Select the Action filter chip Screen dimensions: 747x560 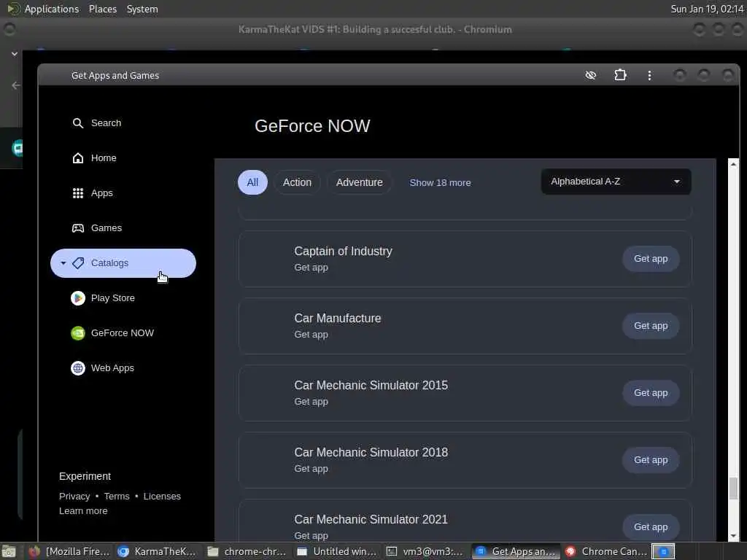point(298,182)
